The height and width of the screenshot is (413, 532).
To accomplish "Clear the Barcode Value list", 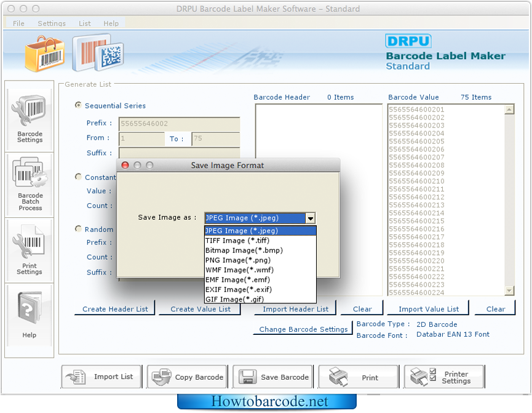I will (495, 309).
